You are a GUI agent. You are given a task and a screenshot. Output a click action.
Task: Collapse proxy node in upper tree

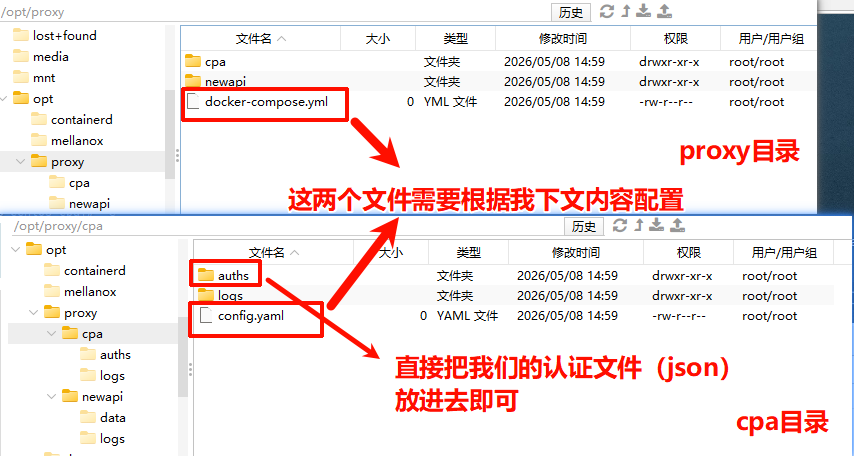pos(21,162)
